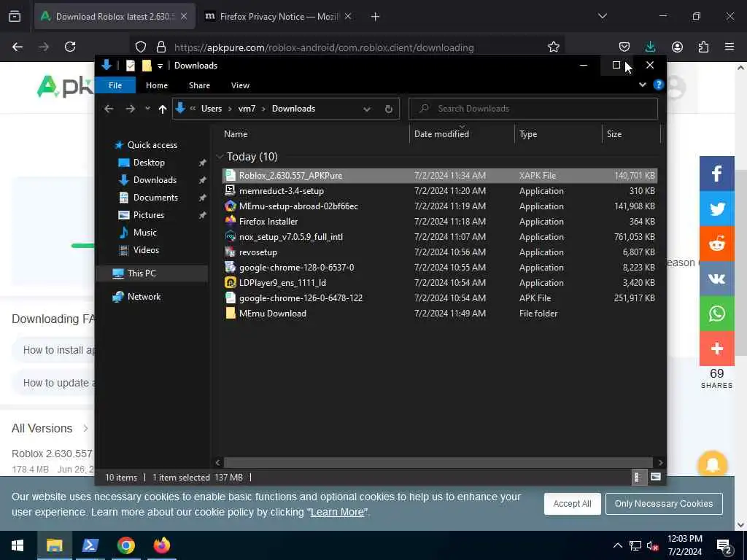
Task: Share the page on Reddit
Action: click(x=716, y=244)
